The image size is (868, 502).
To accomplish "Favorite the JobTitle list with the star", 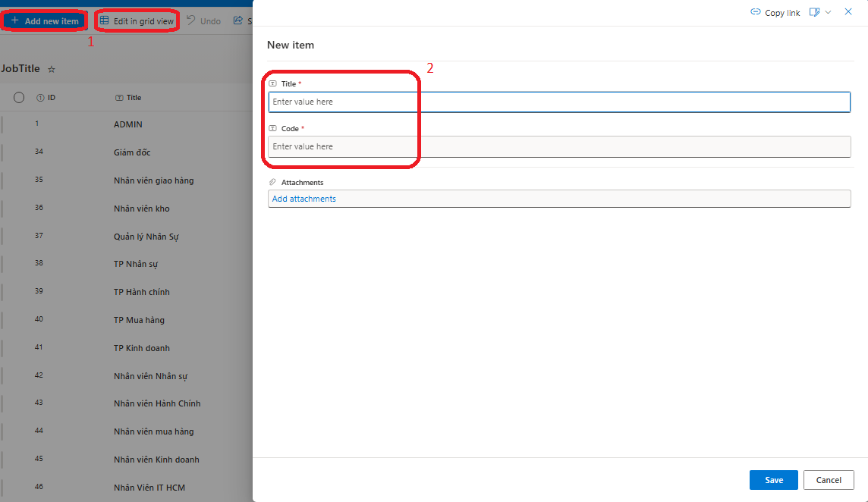I will click(52, 69).
